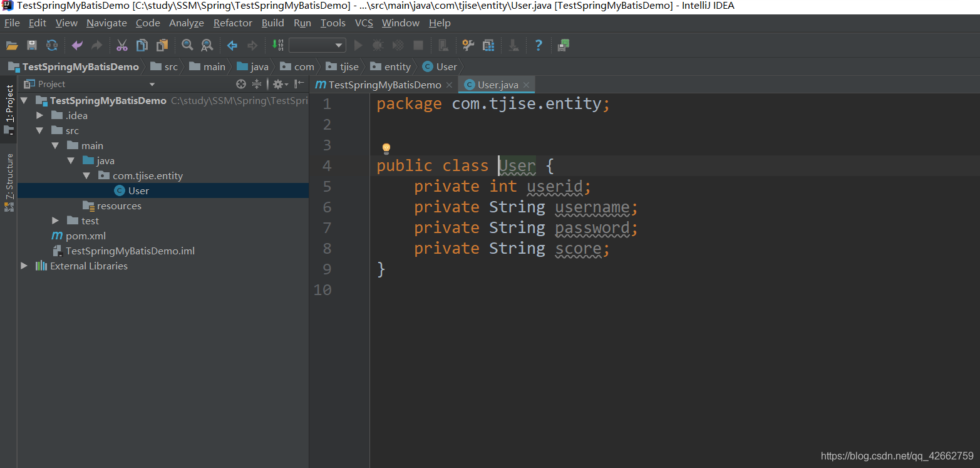980x468 pixels.
Task: Expand External Libraries
Action: [x=24, y=266]
